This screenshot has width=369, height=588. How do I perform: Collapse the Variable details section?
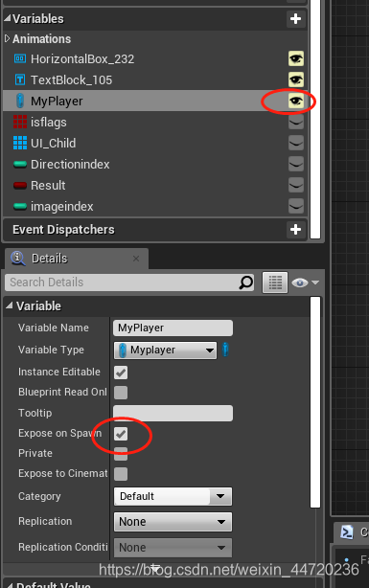click(10, 305)
